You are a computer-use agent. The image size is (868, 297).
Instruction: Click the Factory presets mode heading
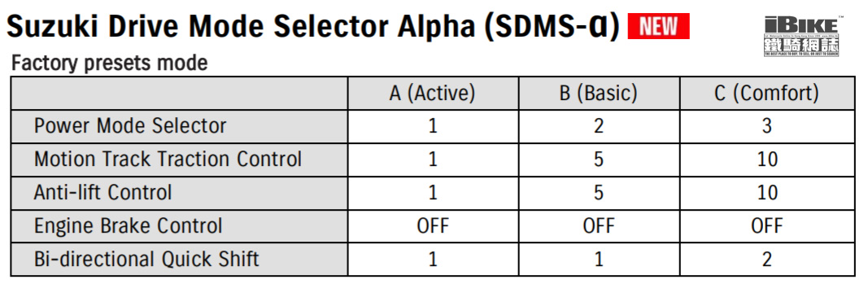[110, 63]
